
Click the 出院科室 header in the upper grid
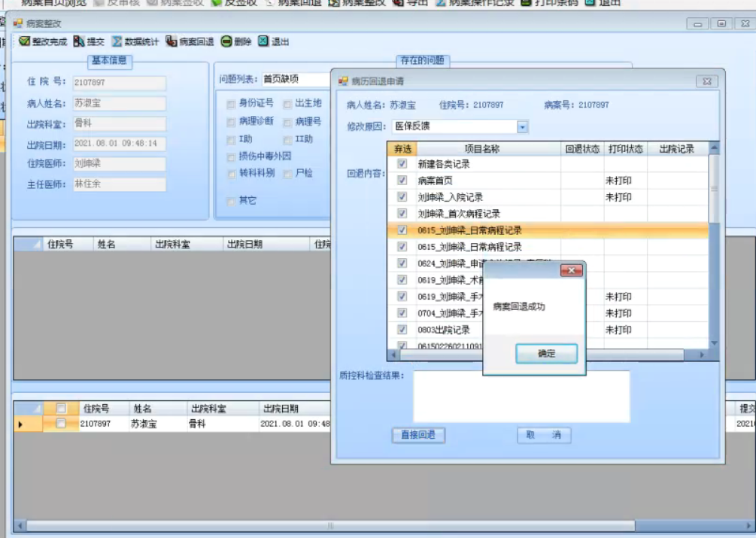[187, 245]
